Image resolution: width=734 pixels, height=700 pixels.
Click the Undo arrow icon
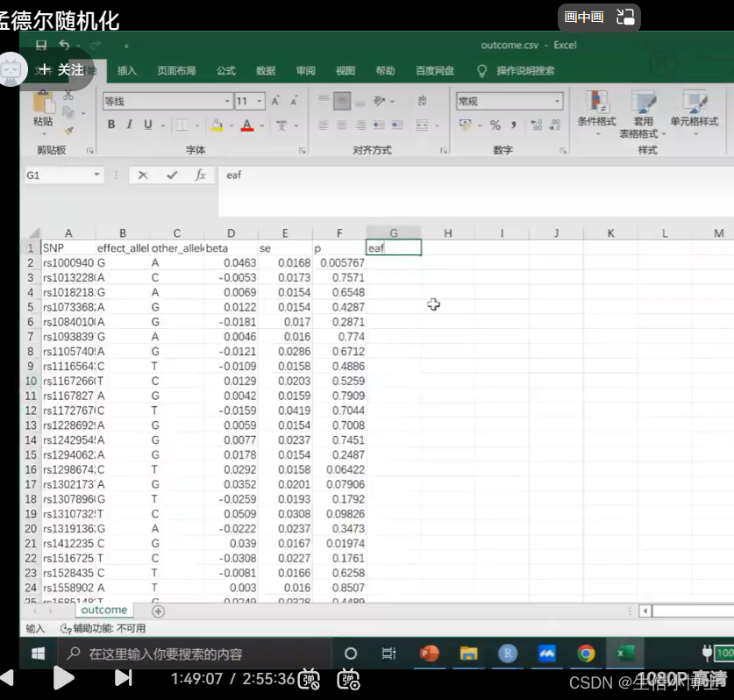65,45
